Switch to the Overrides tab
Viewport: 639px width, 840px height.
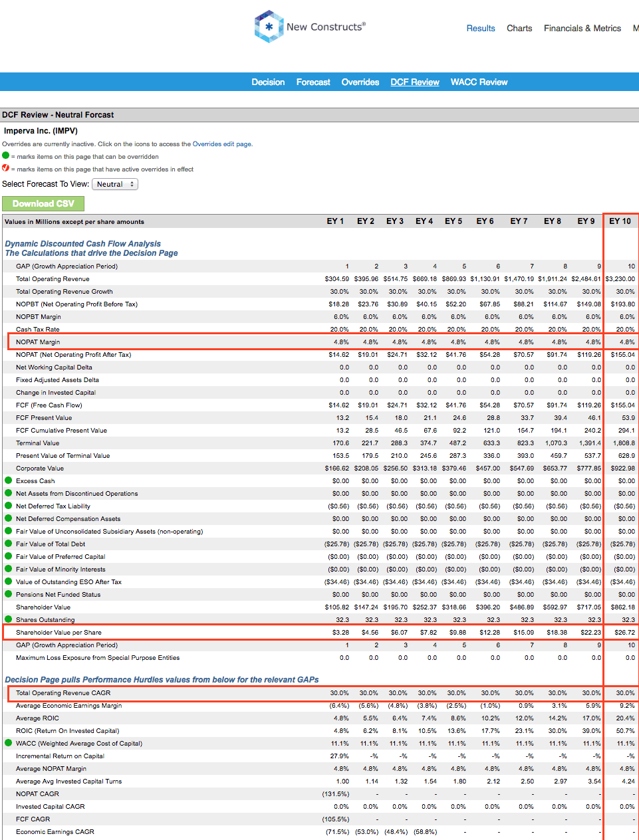(x=360, y=82)
